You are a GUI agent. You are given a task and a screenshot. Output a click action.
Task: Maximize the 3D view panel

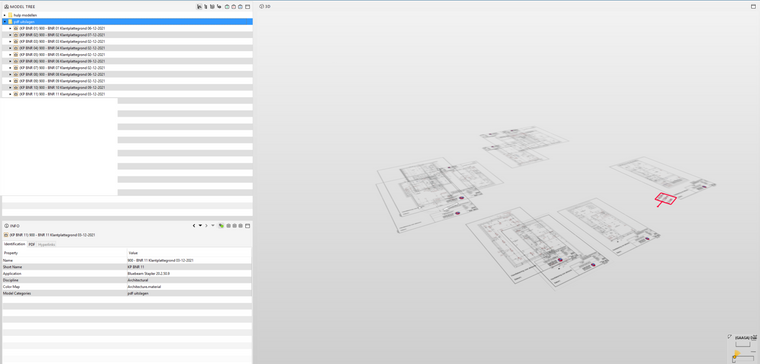[754, 7]
